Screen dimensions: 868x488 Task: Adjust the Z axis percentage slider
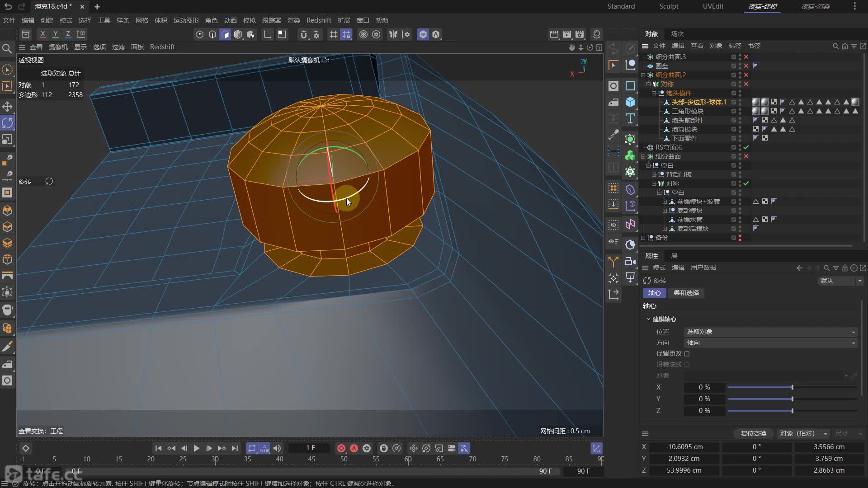coord(793,411)
